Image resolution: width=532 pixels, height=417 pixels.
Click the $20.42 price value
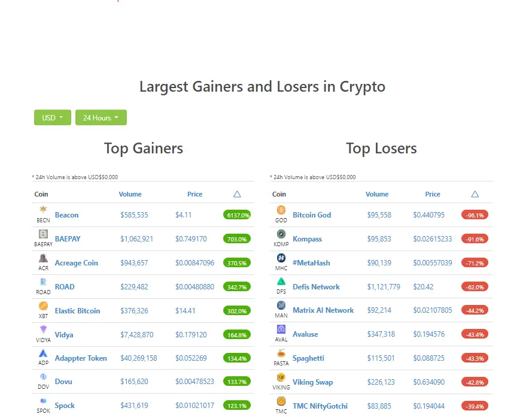coord(423,287)
